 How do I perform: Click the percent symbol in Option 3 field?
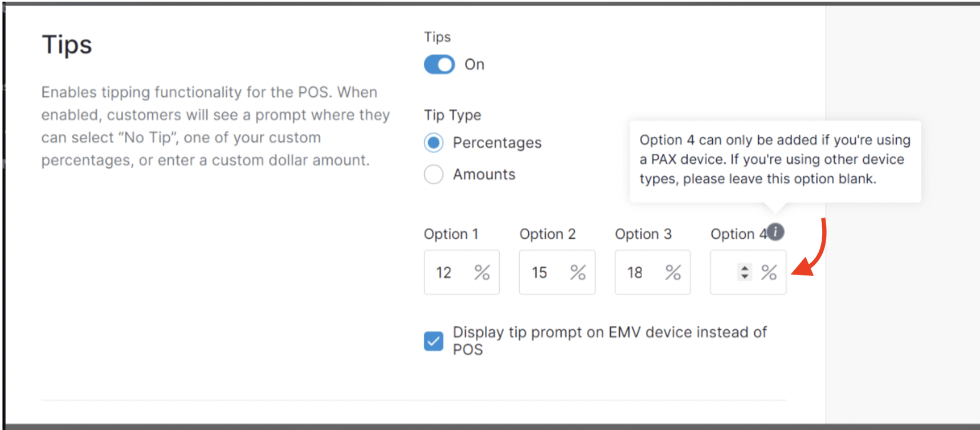tap(673, 272)
